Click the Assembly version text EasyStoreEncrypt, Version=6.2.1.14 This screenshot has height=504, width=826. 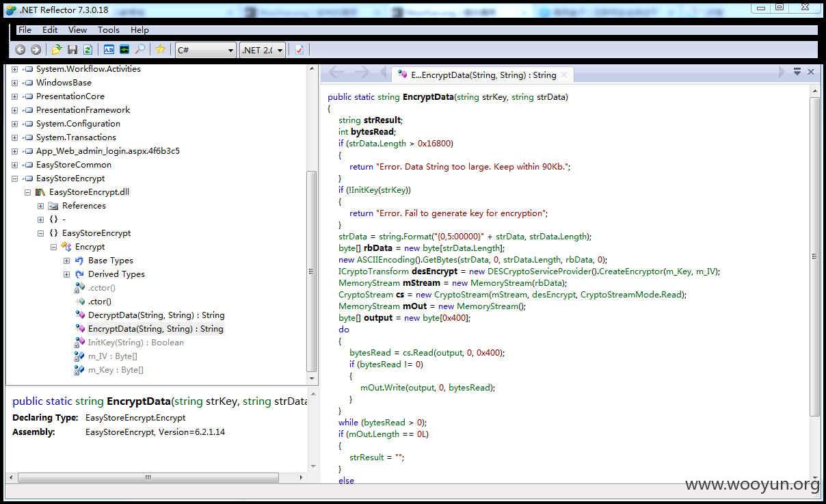pos(155,432)
